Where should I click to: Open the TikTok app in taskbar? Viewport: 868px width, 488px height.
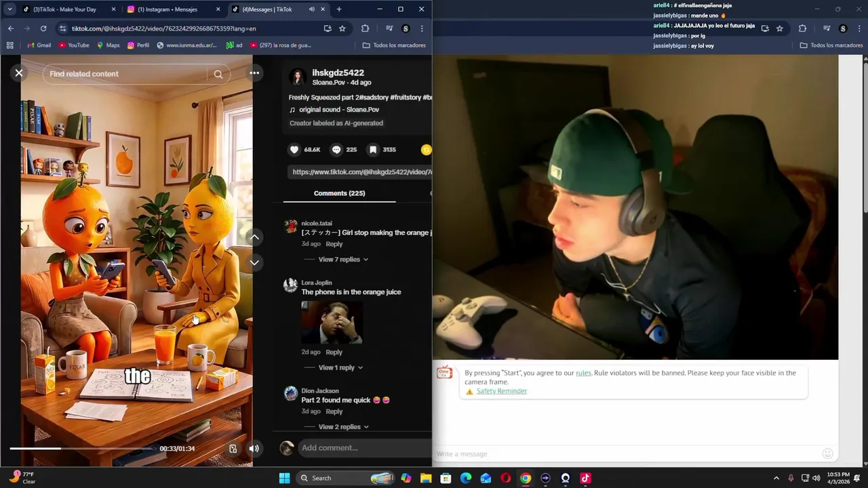click(x=585, y=478)
